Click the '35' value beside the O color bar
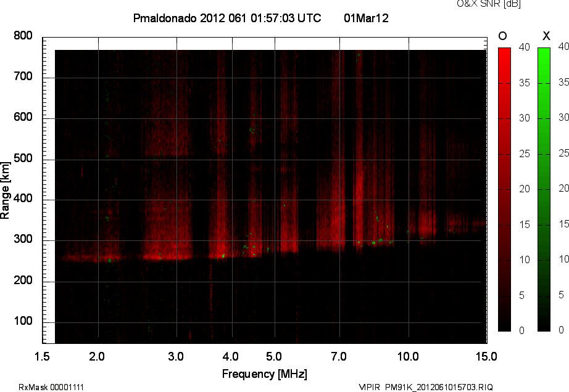This screenshot has width=569, height=392. tap(525, 83)
